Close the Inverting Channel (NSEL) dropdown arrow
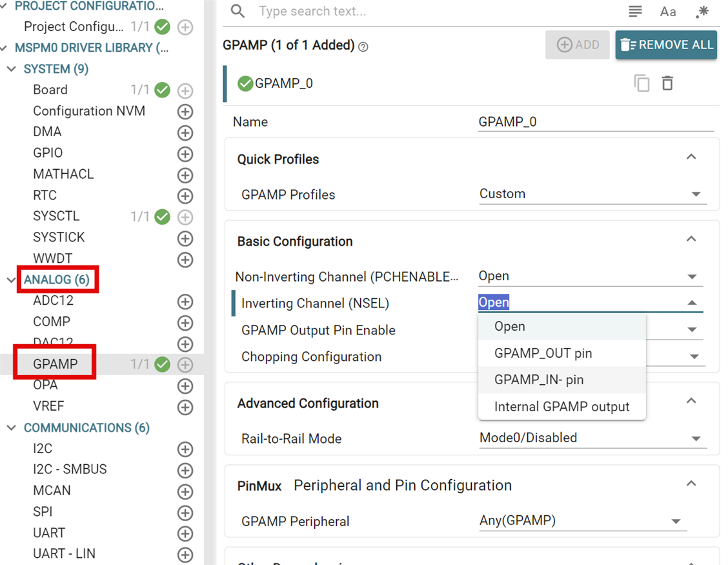728x565 pixels. point(692,302)
